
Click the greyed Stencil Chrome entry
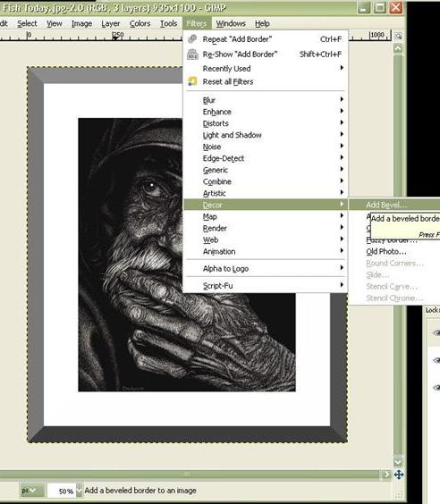(x=394, y=298)
